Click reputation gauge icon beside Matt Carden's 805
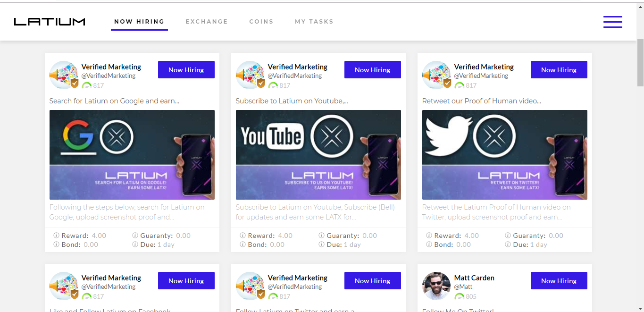 click(459, 296)
